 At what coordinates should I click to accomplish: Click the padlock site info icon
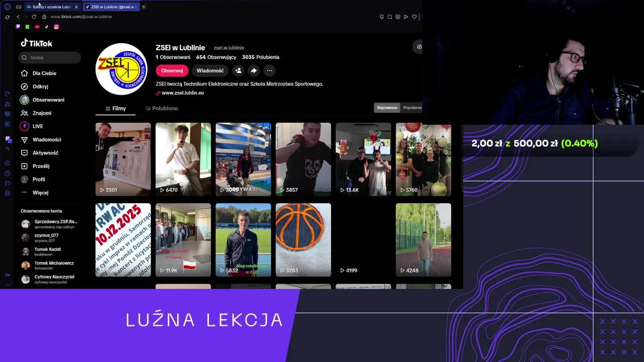[44, 17]
